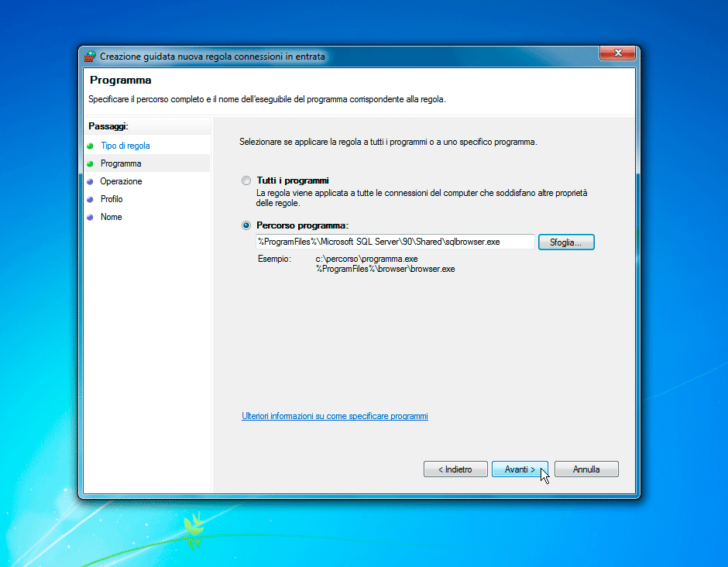The image size is (728, 567).
Task: Click the window title 'Creazione guidata nuova regola'
Action: point(212,57)
